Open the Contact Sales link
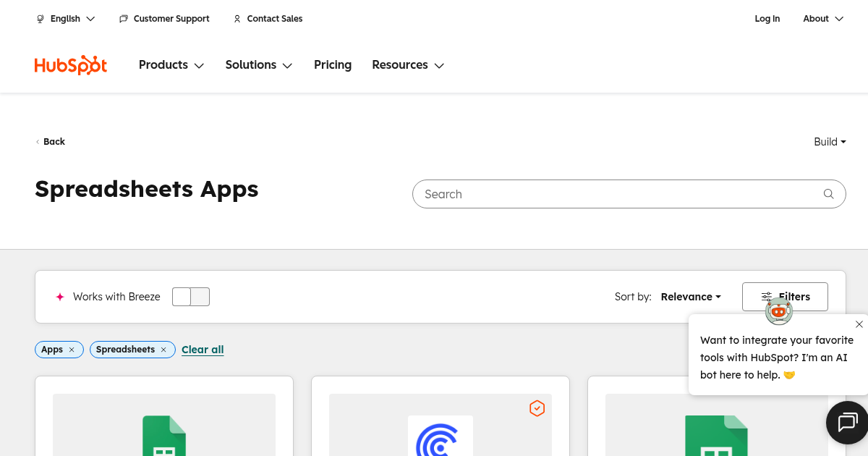The height and width of the screenshot is (456, 868). coord(268,19)
